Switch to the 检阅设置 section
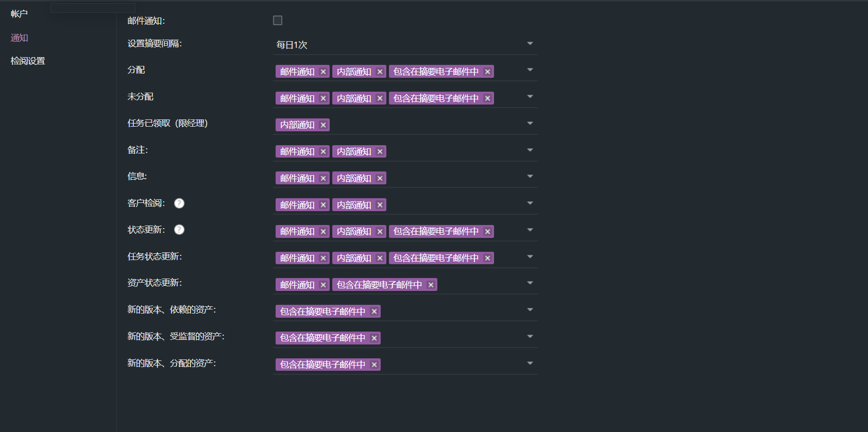 point(28,61)
